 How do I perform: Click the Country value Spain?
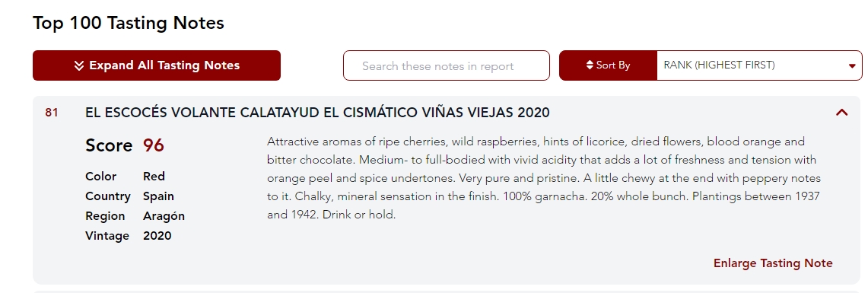click(158, 196)
